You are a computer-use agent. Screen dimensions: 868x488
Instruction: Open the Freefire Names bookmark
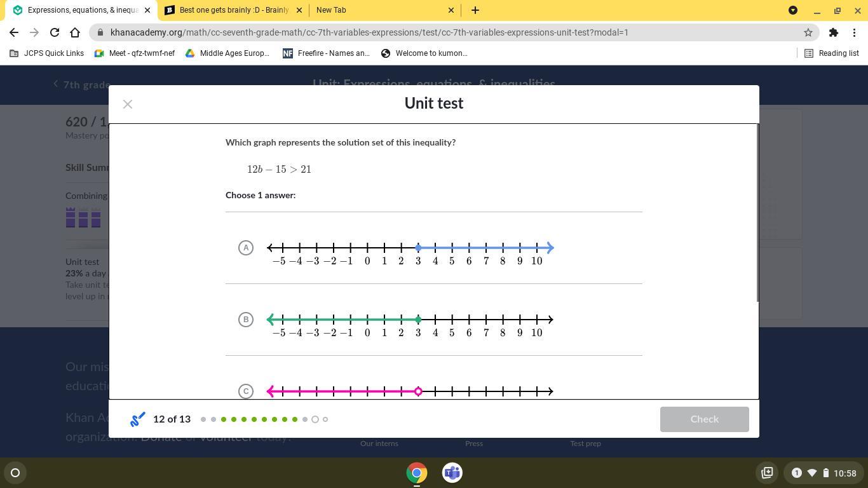[x=326, y=53]
